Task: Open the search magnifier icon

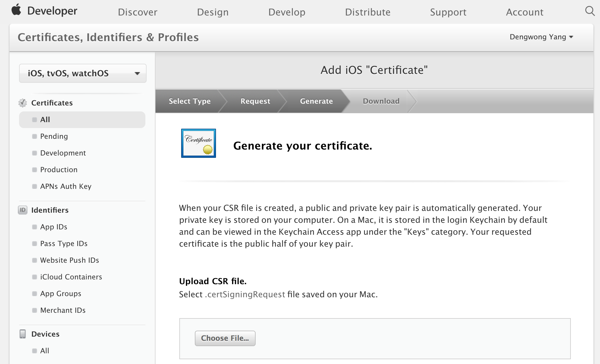Action: (590, 11)
